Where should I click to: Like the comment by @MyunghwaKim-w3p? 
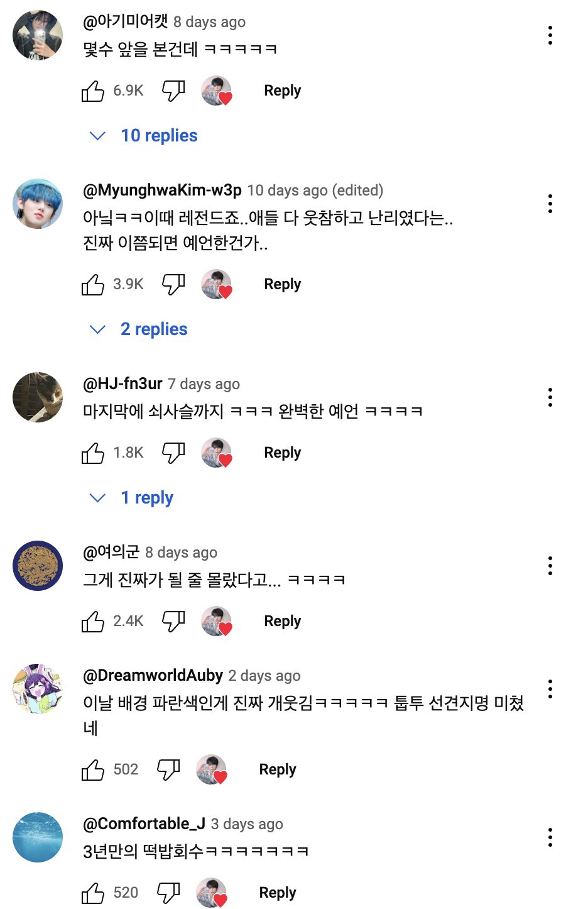tap(93, 285)
